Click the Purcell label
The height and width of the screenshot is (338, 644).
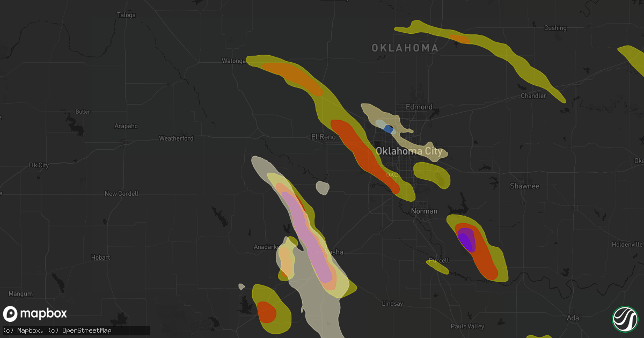pos(438,260)
